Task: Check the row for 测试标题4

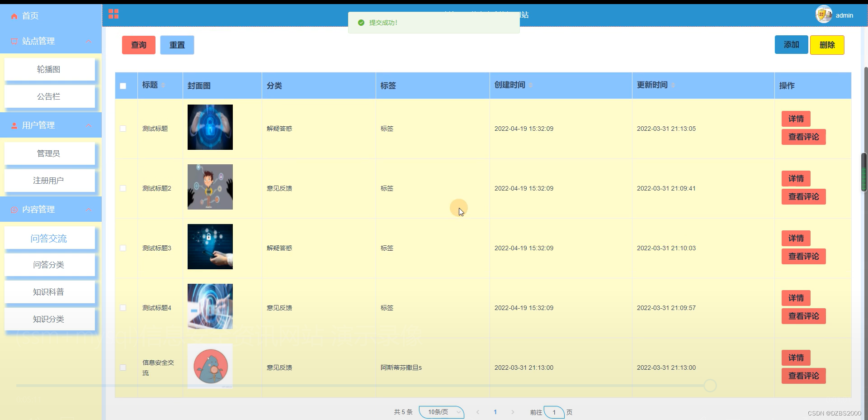Action: pos(123,308)
